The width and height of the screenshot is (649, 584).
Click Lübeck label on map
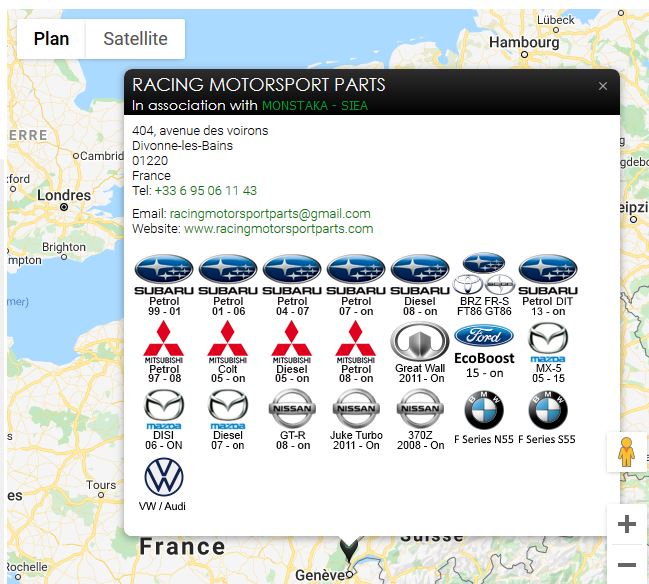(x=555, y=20)
